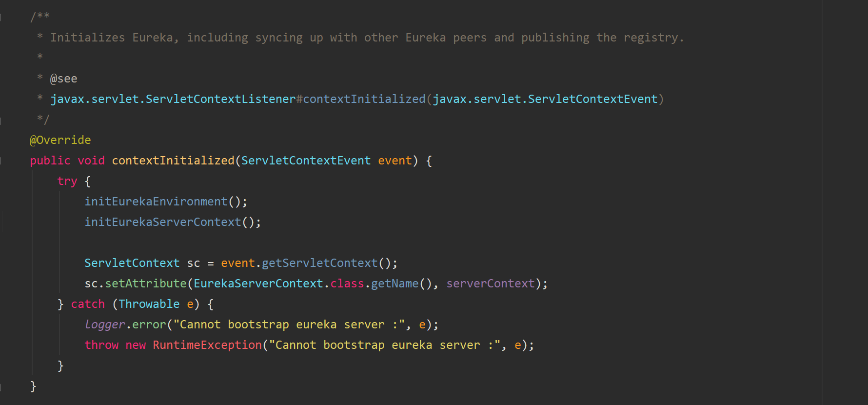Click the RuntimeException constructor

coord(207,345)
